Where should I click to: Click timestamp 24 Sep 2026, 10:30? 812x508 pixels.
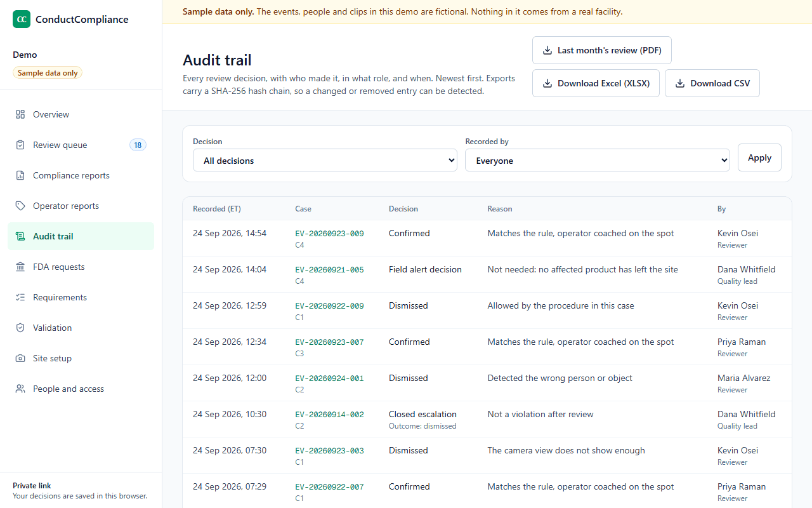click(x=230, y=414)
